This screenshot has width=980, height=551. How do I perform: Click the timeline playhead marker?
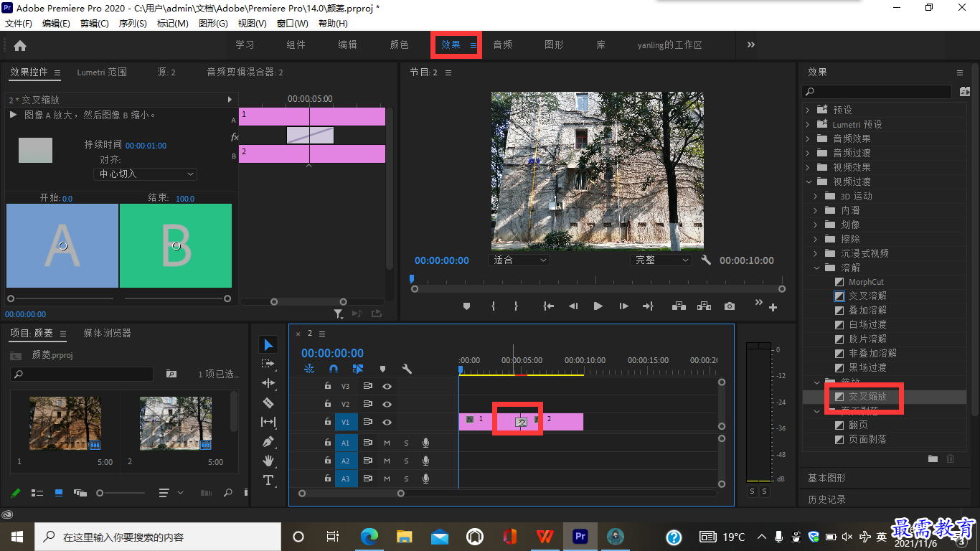point(461,369)
